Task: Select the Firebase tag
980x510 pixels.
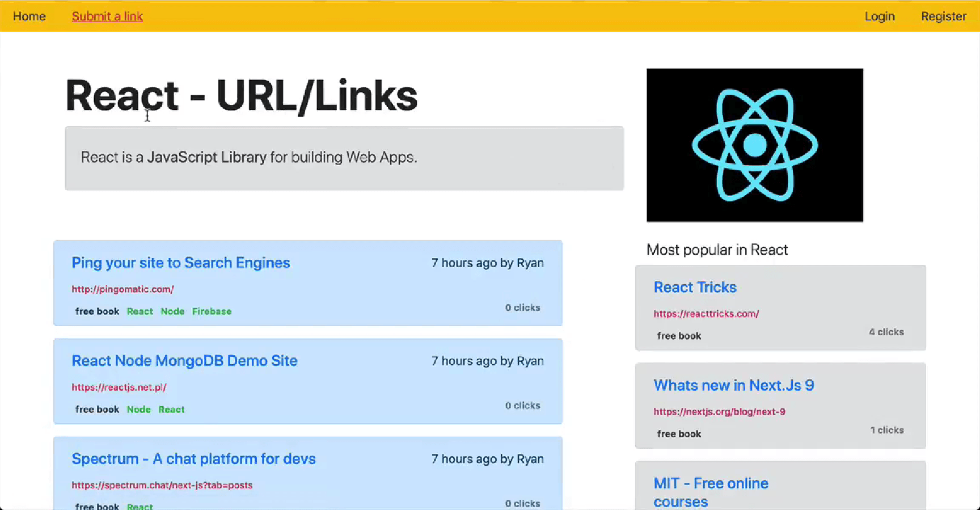Action: coord(212,311)
